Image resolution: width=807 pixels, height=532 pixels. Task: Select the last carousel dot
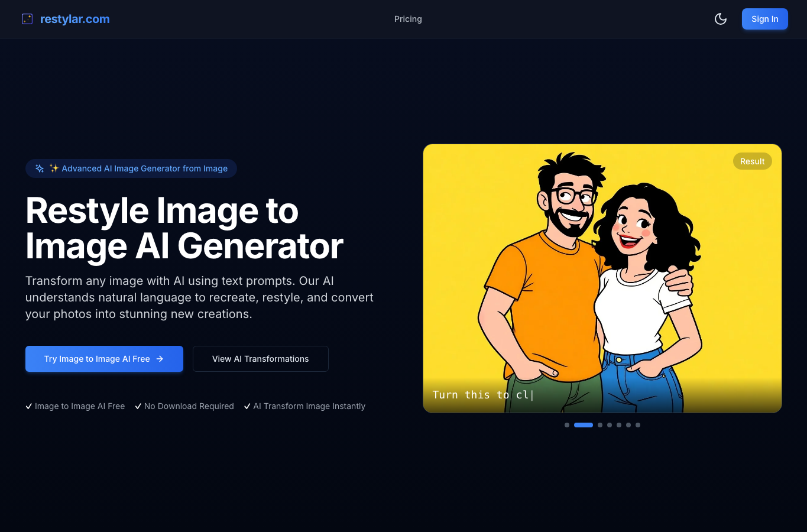pyautogui.click(x=638, y=425)
